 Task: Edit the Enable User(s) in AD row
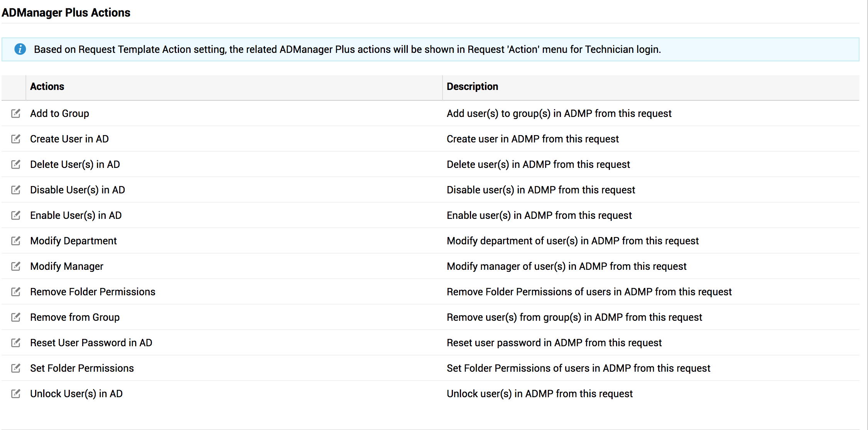pos(16,215)
